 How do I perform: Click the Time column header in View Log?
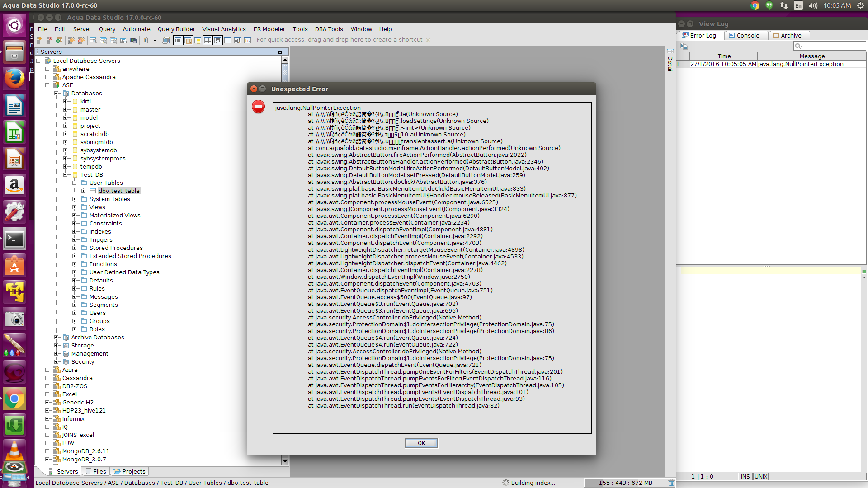[724, 56]
